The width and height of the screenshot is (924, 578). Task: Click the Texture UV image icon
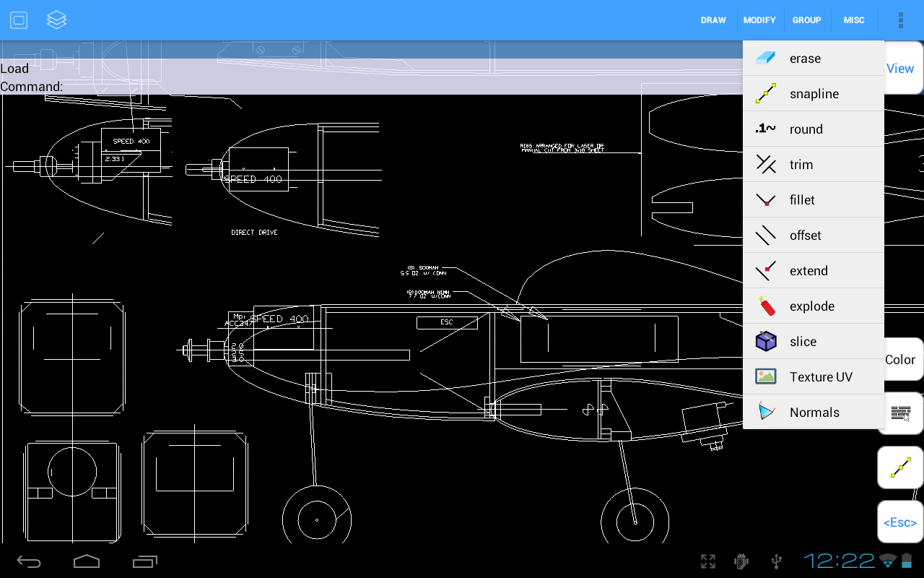[x=765, y=377]
